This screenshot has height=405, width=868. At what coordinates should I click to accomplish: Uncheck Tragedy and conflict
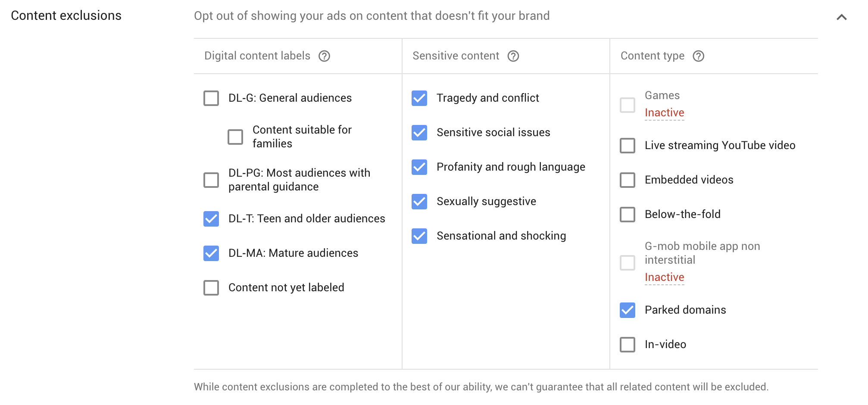click(x=419, y=98)
